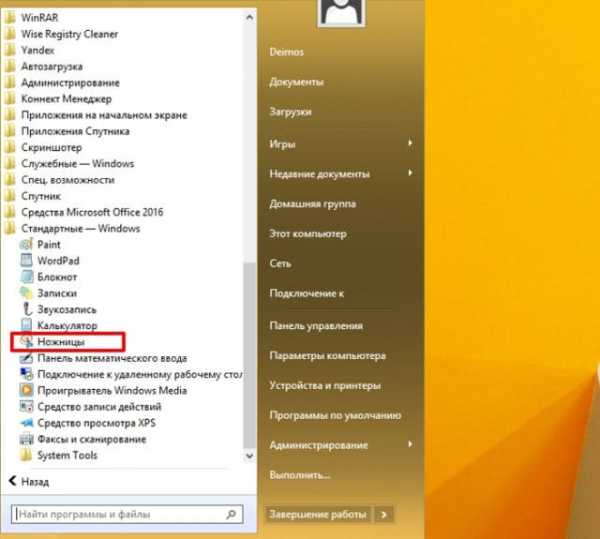
Task: Click the Блокнот notepad icon
Action: [x=26, y=277]
